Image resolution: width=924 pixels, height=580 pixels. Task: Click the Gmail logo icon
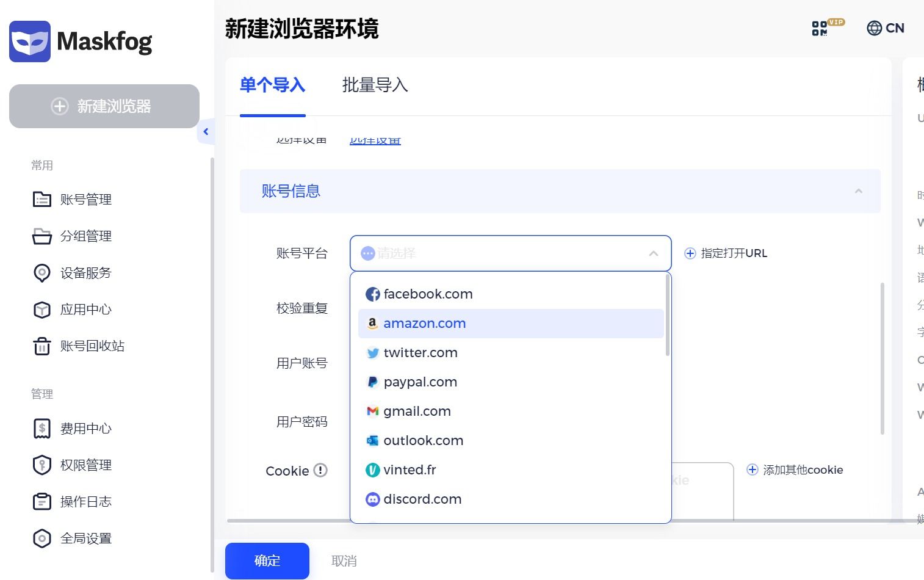pos(372,411)
